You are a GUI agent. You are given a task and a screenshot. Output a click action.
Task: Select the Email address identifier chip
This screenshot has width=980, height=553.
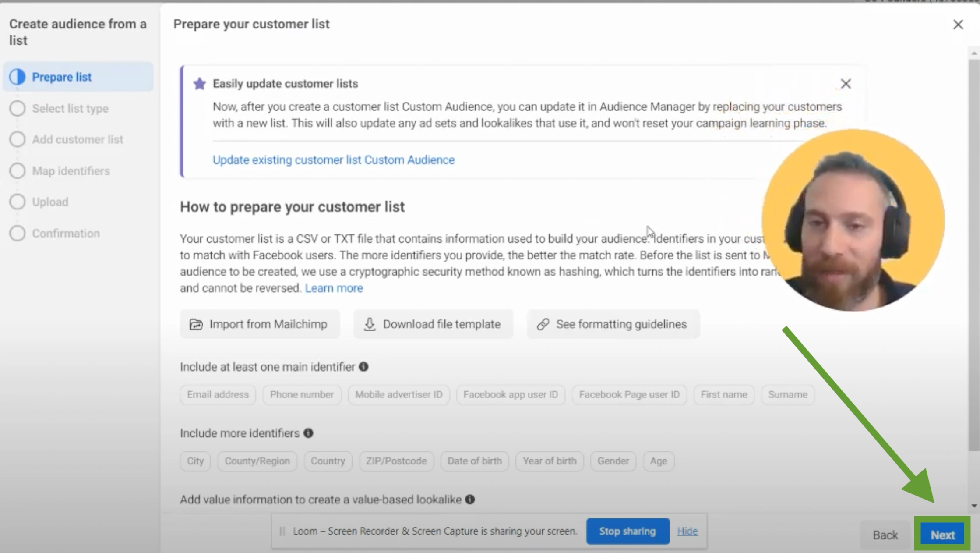pyautogui.click(x=217, y=394)
